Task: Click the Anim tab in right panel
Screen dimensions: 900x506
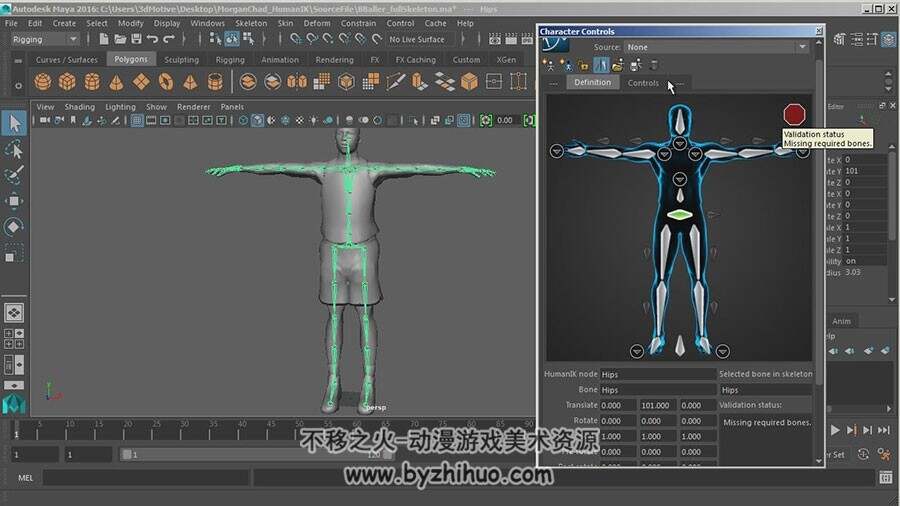Action: click(841, 321)
